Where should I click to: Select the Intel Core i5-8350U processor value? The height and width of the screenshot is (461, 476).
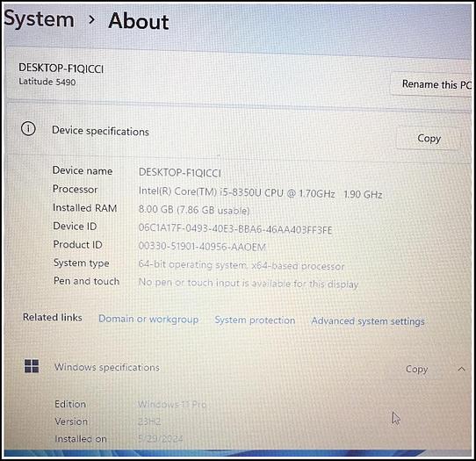click(x=260, y=192)
